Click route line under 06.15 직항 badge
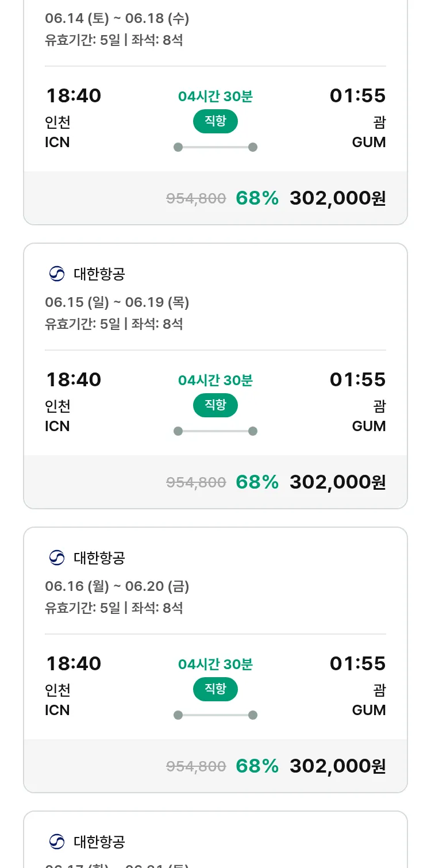Image resolution: width=431 pixels, height=868 pixels. [x=215, y=431]
